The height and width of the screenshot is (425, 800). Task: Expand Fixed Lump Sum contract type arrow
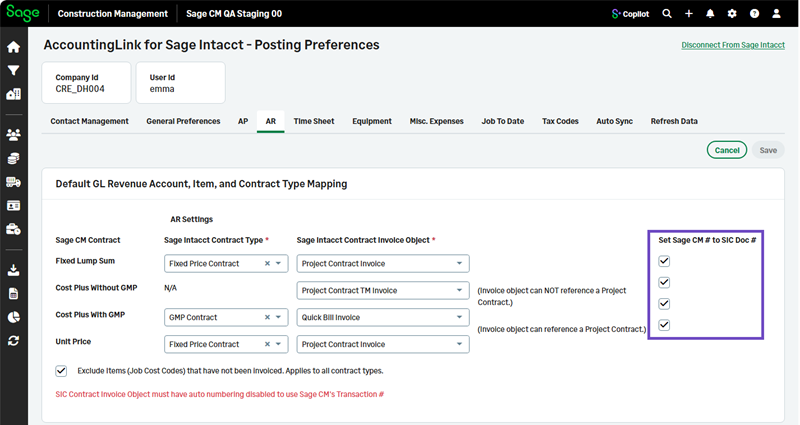click(x=279, y=264)
